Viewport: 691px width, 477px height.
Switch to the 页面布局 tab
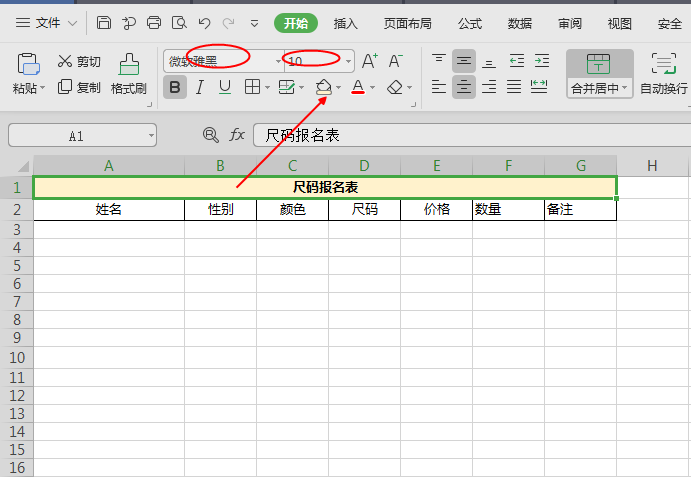click(407, 23)
